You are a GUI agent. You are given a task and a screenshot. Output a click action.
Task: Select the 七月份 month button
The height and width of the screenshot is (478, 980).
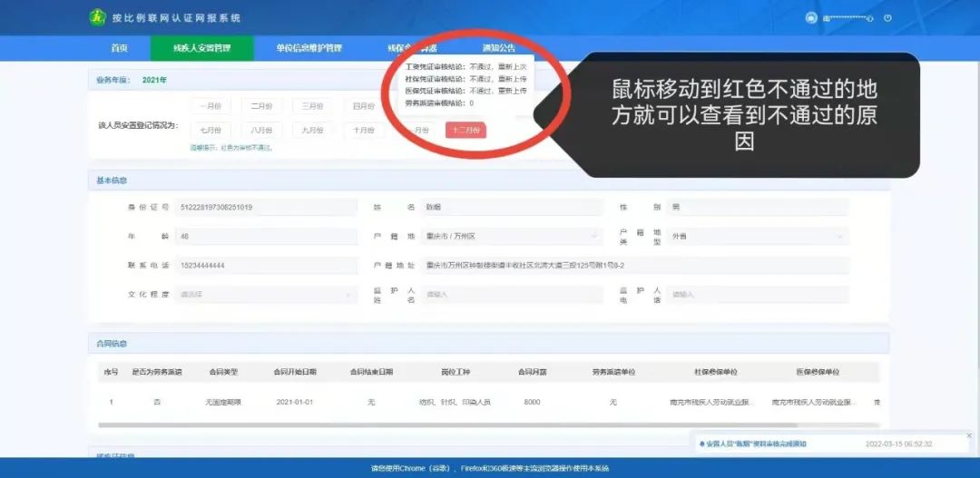[211, 131]
